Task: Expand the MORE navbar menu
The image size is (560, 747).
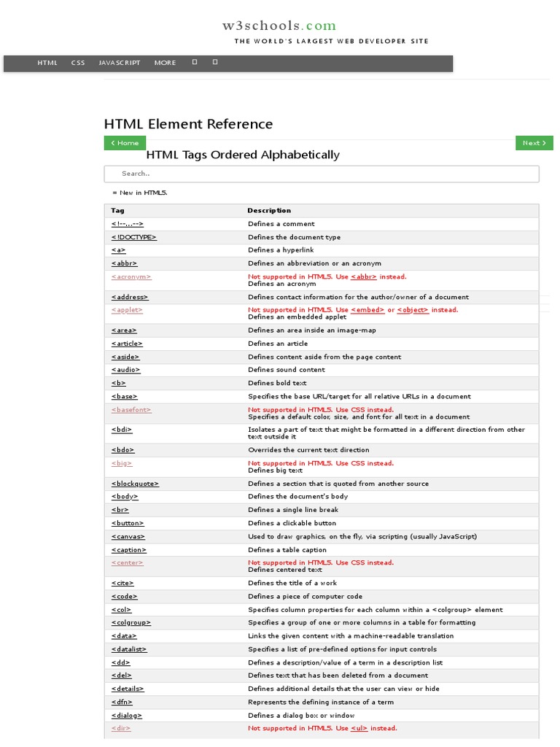Action: coord(165,63)
